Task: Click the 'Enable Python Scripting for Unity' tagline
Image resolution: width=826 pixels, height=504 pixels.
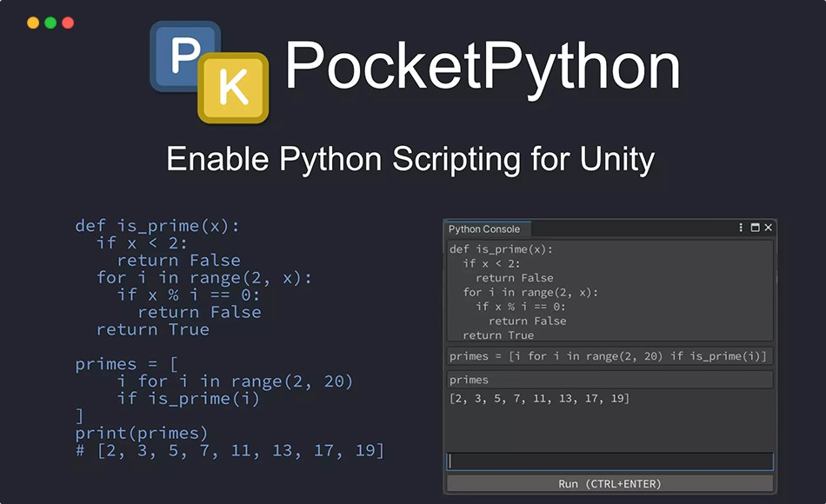Action: point(411,159)
